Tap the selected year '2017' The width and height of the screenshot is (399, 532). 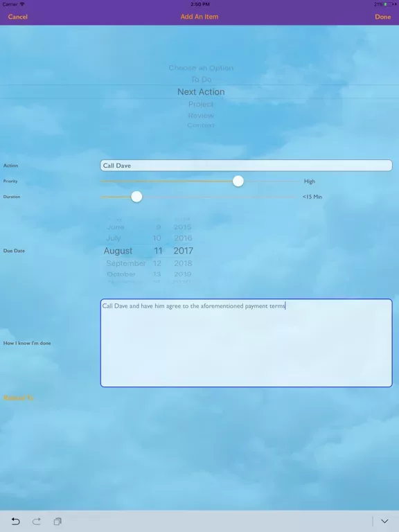click(183, 251)
